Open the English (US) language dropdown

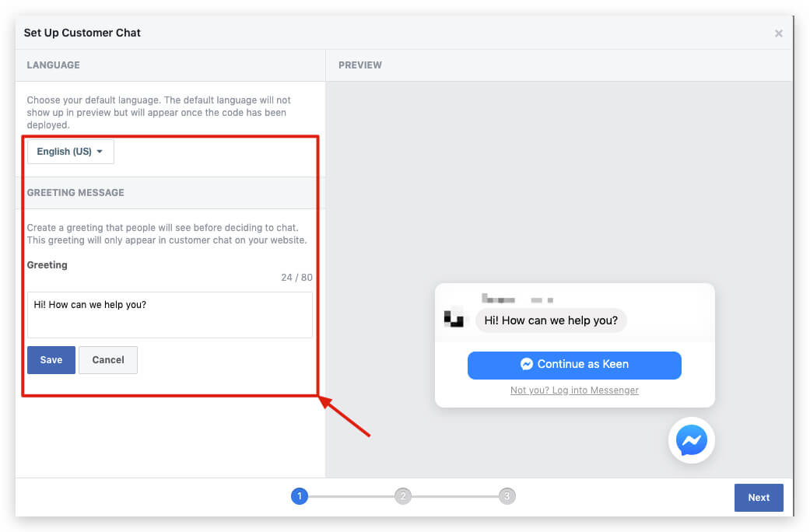(x=70, y=152)
